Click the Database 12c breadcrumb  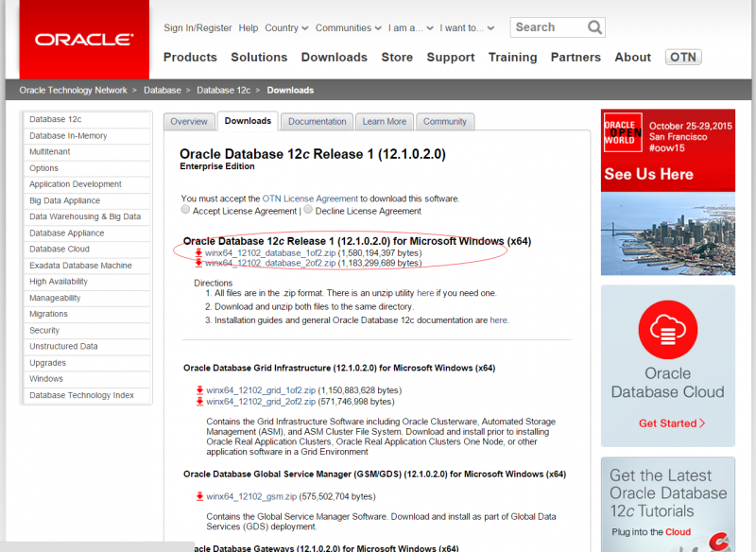224,90
